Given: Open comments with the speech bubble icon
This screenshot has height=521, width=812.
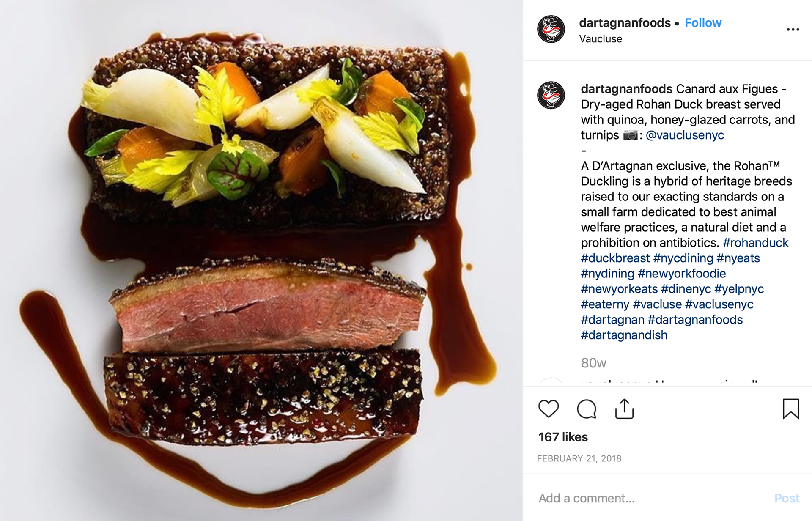Looking at the screenshot, I should 587,409.
